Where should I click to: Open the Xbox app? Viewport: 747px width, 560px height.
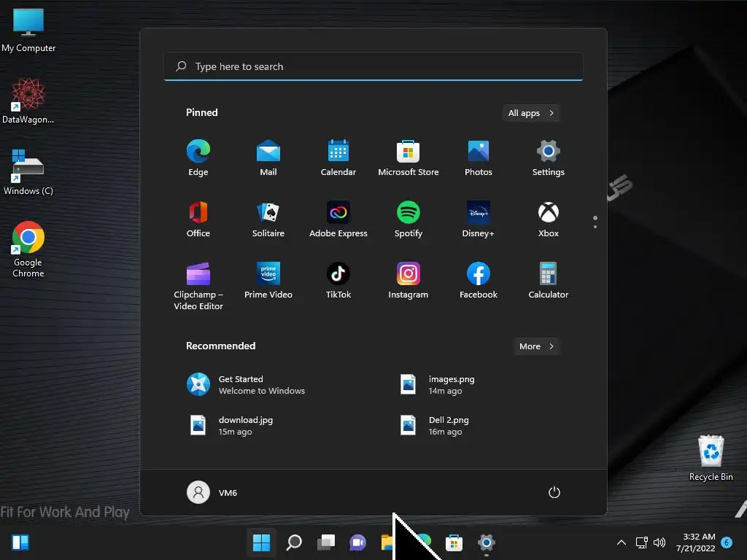point(549,219)
